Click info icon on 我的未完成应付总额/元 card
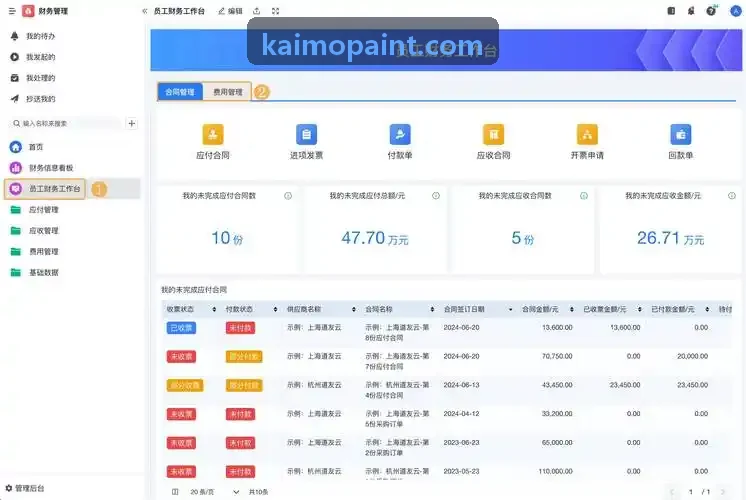746x500 pixels. [x=436, y=196]
